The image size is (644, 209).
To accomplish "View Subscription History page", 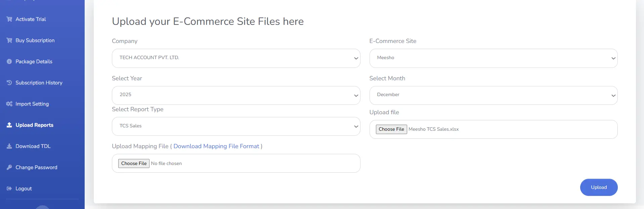I will pos(39,83).
